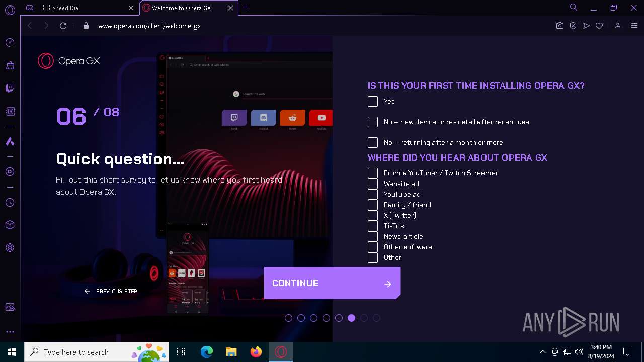Open sidebar three-dots more menu
Image resolution: width=644 pixels, height=362 pixels.
(10, 332)
